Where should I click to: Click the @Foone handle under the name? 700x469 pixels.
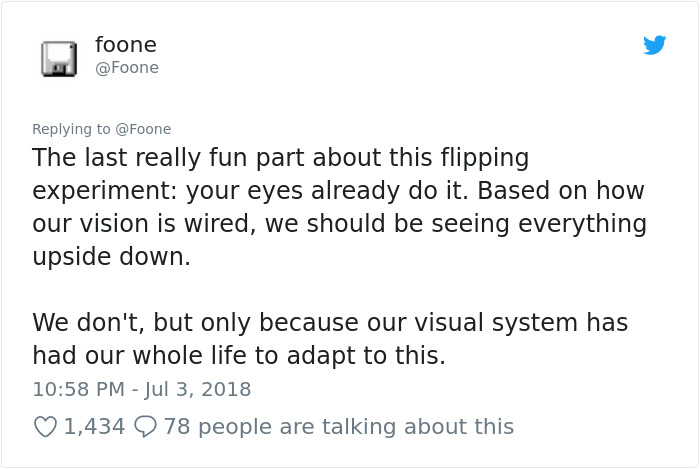126,68
